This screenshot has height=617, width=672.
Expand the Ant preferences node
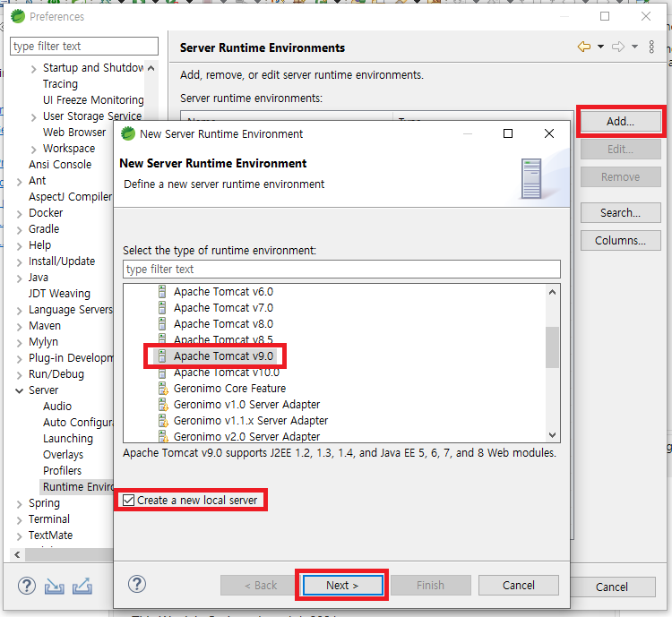(20, 182)
